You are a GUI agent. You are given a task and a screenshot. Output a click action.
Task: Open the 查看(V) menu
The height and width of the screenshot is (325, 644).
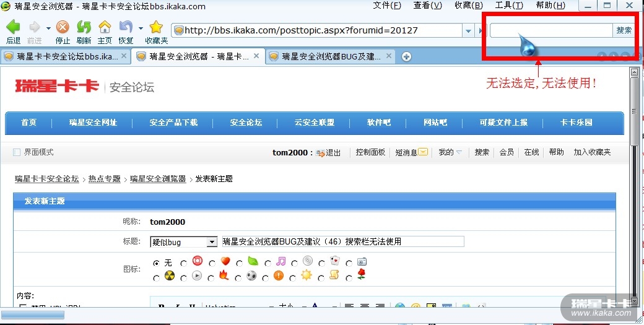coord(428,6)
